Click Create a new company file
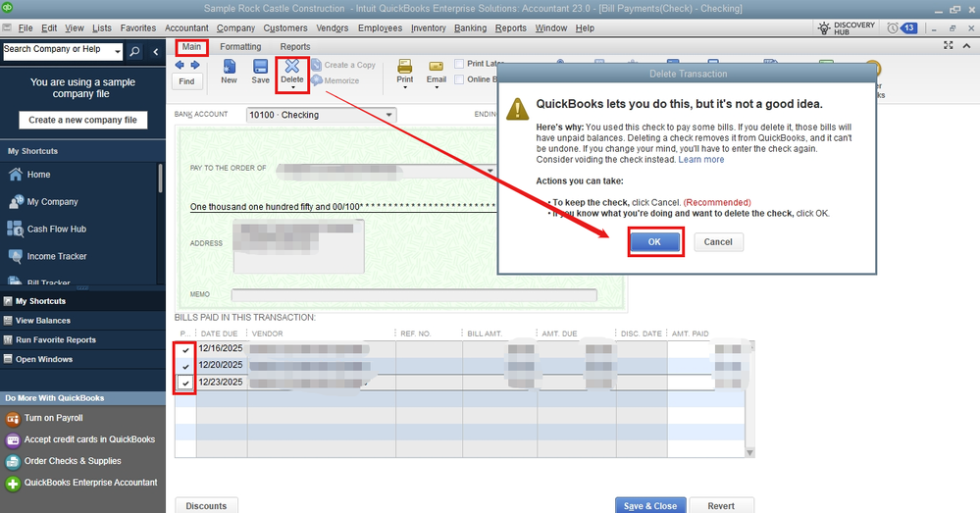Screen dimensions: 980x513 pyautogui.click(x=82, y=120)
